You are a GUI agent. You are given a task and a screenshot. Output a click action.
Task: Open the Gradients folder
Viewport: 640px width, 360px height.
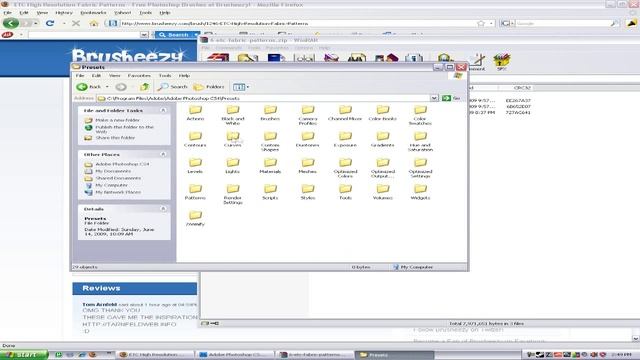click(x=383, y=139)
